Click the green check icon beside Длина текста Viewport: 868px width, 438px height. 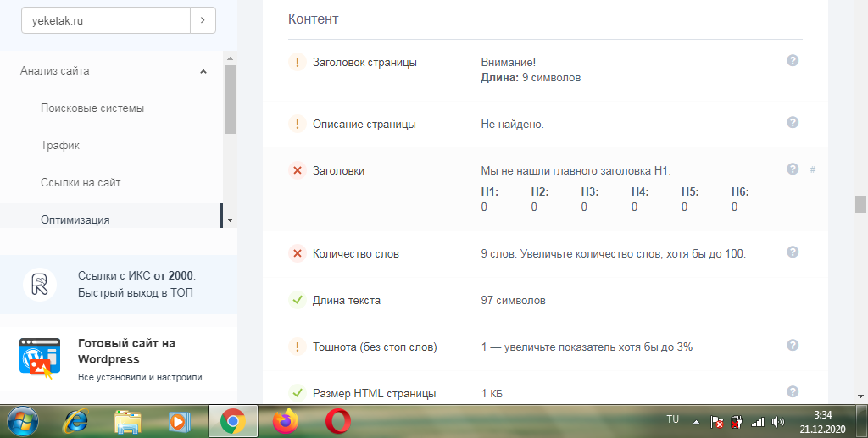pos(298,300)
